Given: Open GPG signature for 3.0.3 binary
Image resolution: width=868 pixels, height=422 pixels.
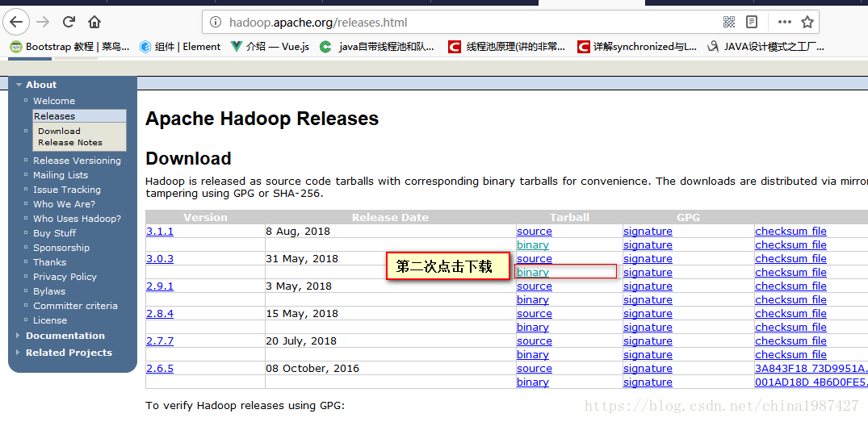Looking at the screenshot, I should click(648, 272).
